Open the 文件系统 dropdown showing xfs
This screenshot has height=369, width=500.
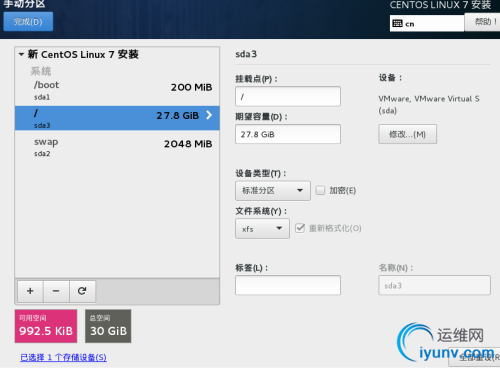[x=262, y=229]
